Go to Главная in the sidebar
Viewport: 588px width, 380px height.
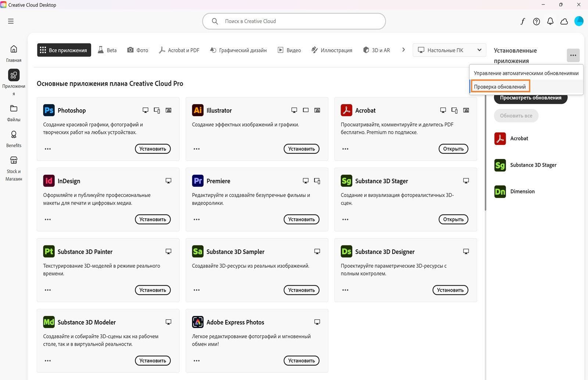(14, 53)
